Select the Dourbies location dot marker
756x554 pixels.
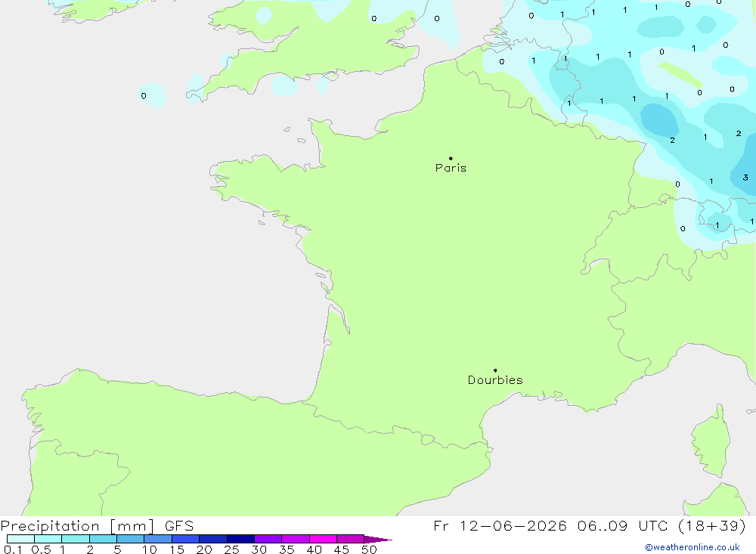tap(495, 370)
